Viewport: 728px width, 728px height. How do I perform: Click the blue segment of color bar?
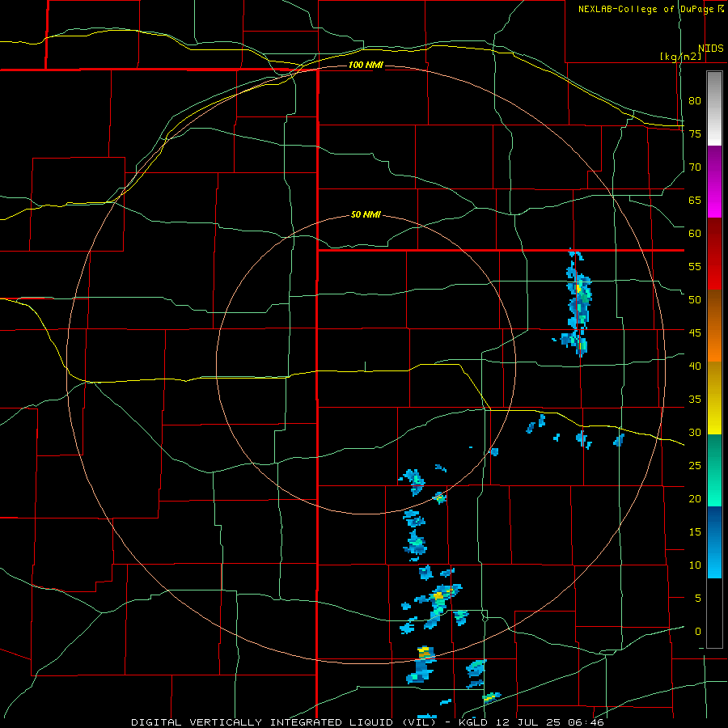(x=714, y=542)
